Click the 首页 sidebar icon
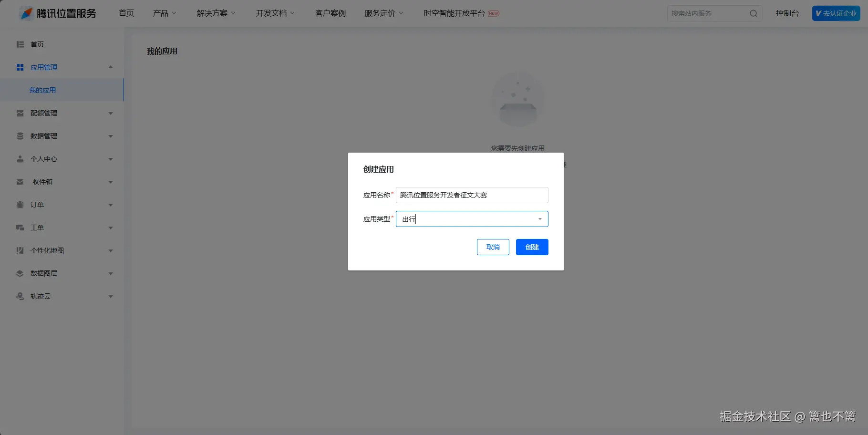Viewport: 868px width, 435px height. click(20, 44)
